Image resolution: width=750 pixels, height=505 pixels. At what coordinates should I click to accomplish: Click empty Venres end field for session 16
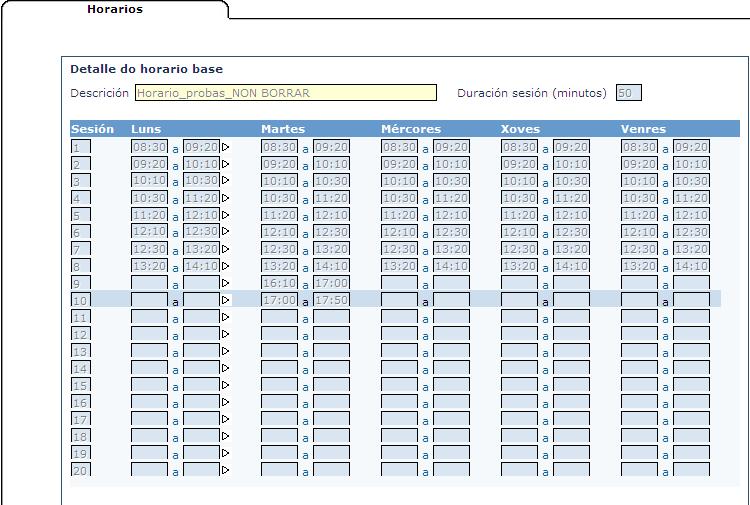691,402
